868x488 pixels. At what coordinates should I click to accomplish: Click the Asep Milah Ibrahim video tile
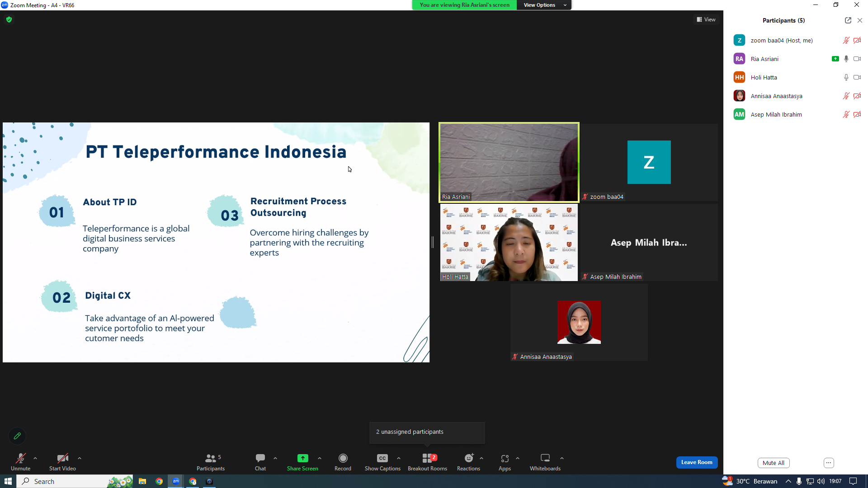click(649, 242)
